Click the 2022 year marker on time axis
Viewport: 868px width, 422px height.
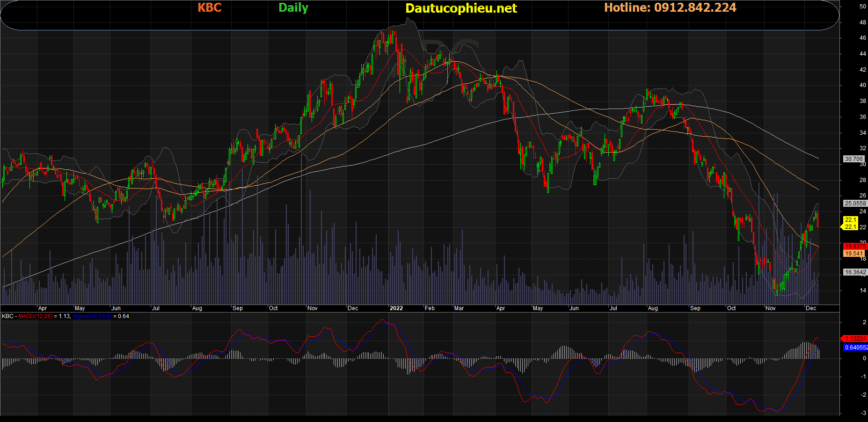click(396, 308)
